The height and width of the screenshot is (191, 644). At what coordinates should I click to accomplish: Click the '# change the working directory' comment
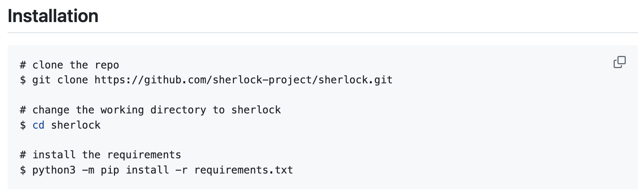coord(150,110)
